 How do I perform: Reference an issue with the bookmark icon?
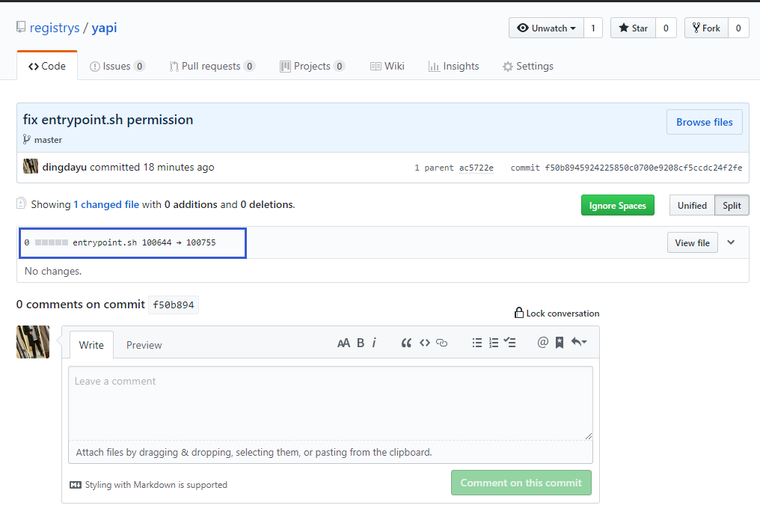pos(560,343)
